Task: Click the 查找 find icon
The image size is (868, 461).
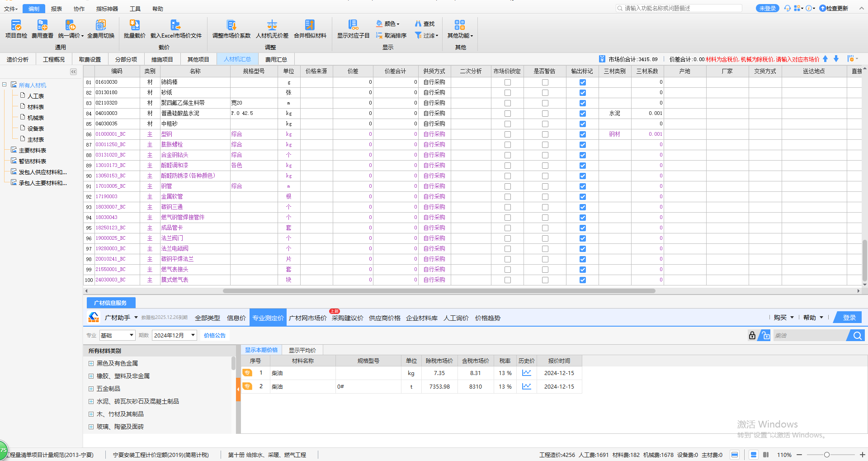Action: coord(418,24)
